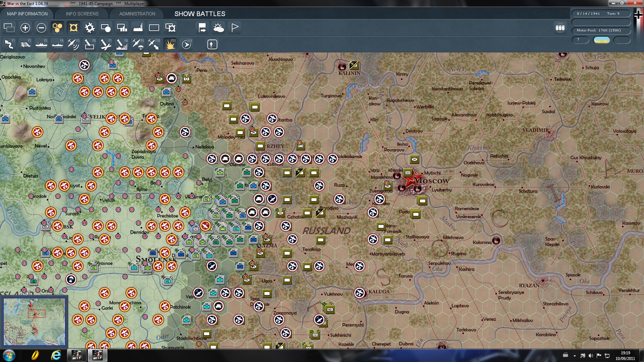Select the F6 bomb-over-rectangle mode
The width and height of the screenshot is (644, 362).
90,44
